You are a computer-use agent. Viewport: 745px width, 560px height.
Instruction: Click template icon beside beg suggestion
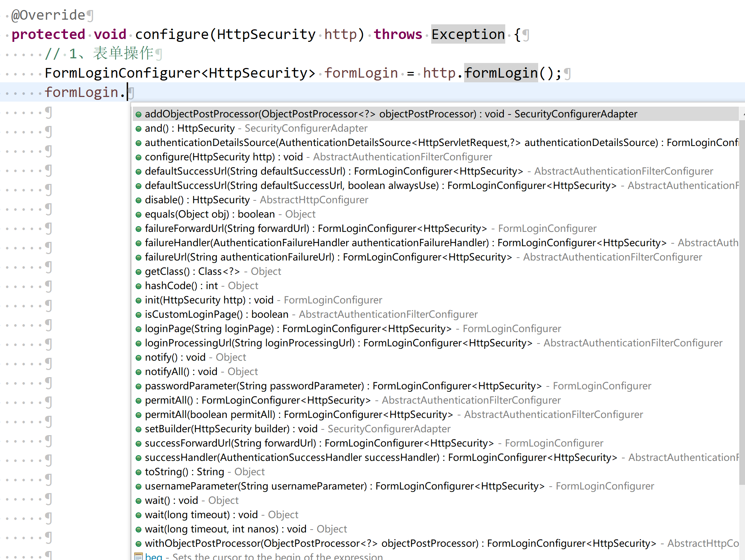[138, 556]
